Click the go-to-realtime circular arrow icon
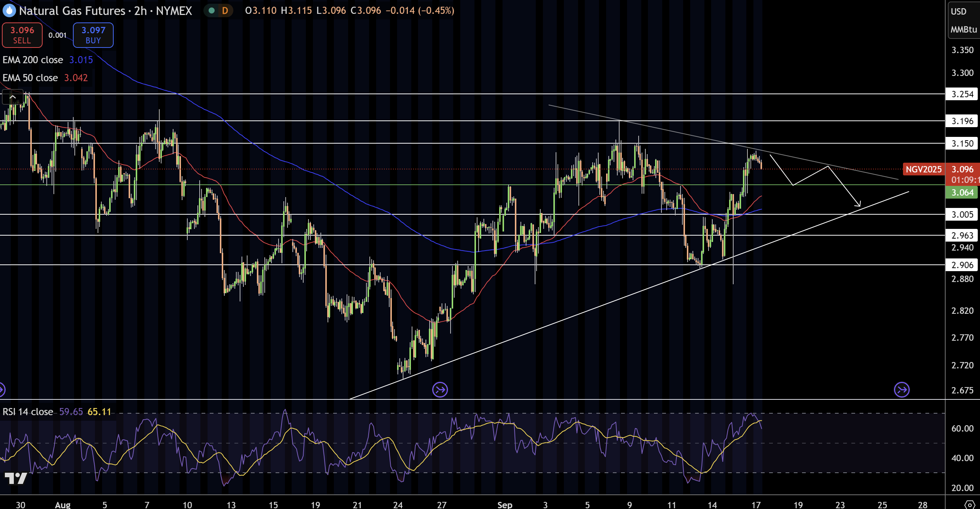The width and height of the screenshot is (980, 509). pyautogui.click(x=440, y=390)
